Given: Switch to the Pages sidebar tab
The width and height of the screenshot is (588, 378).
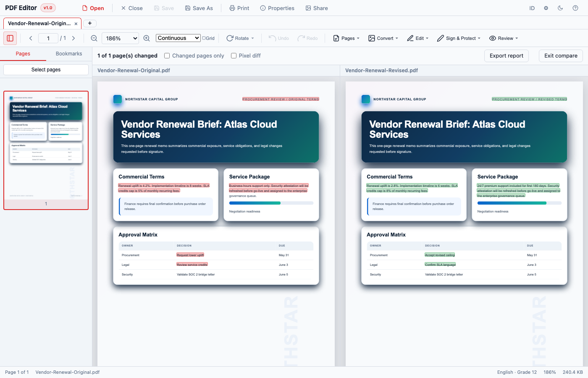Looking at the screenshot, I should click(23, 54).
